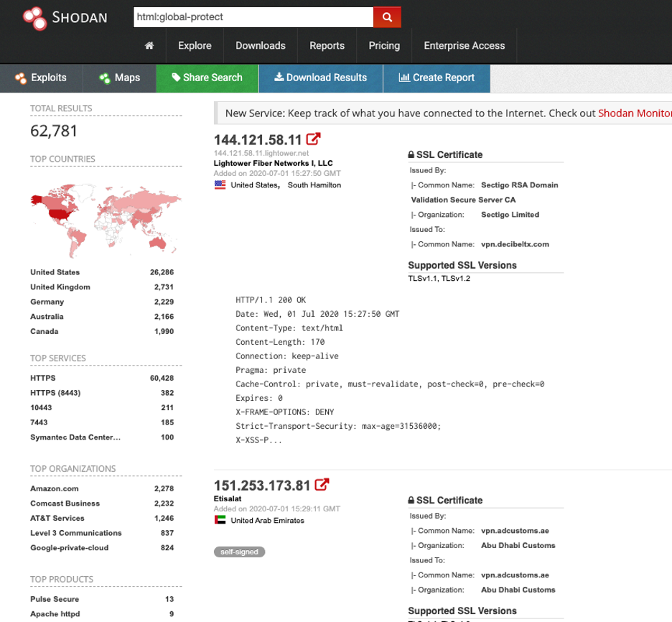Click the South Hamilton city link
Screen dimensions: 672x622
coord(314,185)
